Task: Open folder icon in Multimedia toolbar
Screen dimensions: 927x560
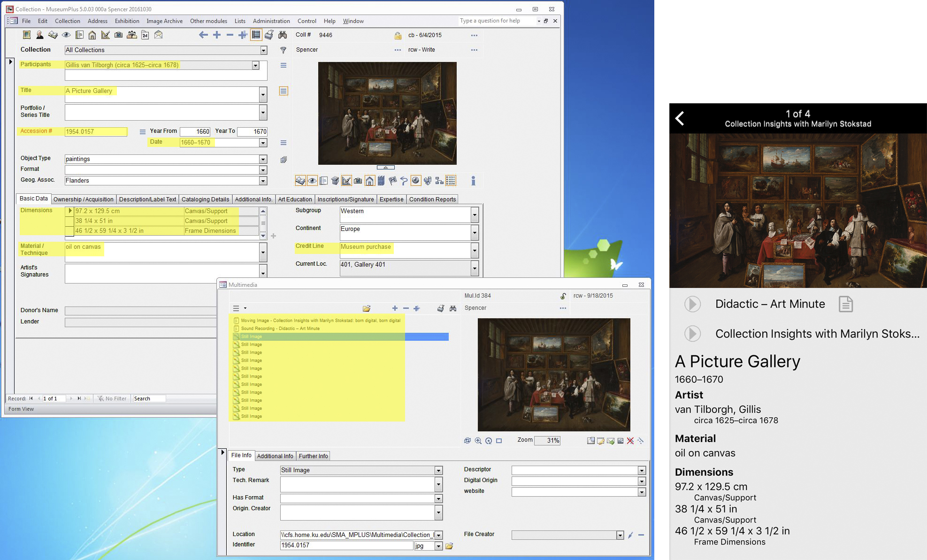Action: point(367,308)
